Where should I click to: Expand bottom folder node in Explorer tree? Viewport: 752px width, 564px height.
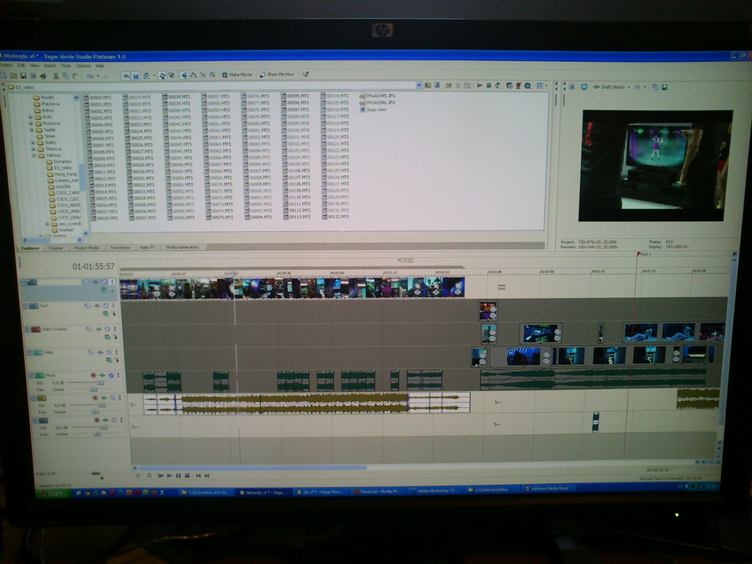(x=42, y=235)
